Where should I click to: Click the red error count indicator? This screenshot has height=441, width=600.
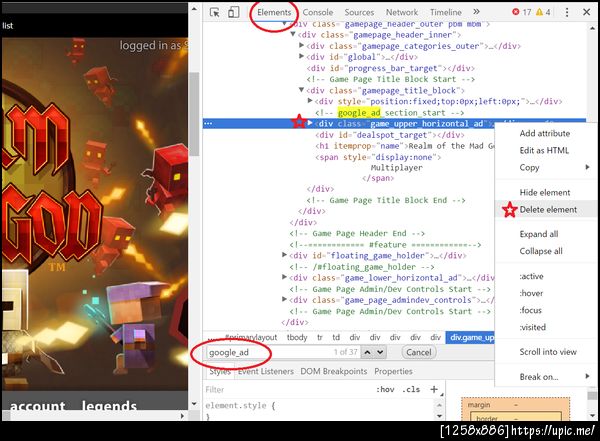pos(522,12)
